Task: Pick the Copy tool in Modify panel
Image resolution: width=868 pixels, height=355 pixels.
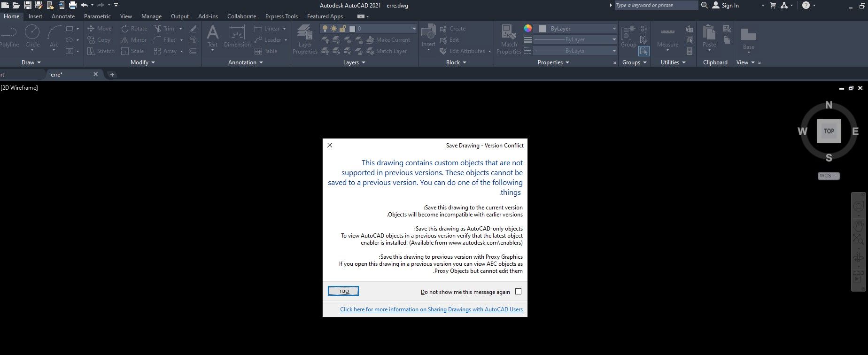Action: (x=99, y=40)
